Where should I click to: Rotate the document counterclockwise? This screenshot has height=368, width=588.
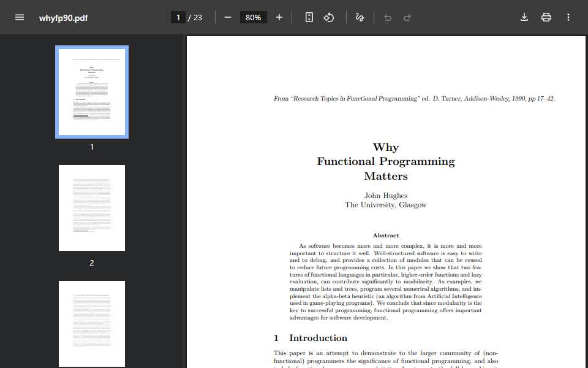pos(329,17)
